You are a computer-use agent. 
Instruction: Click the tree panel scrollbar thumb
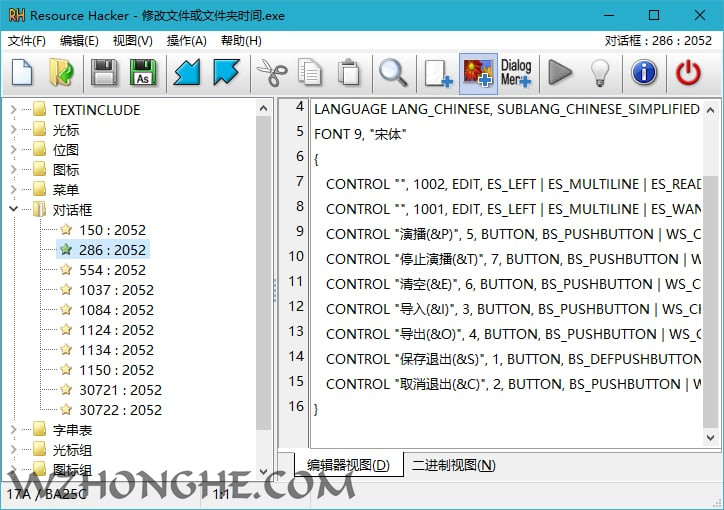point(263,273)
